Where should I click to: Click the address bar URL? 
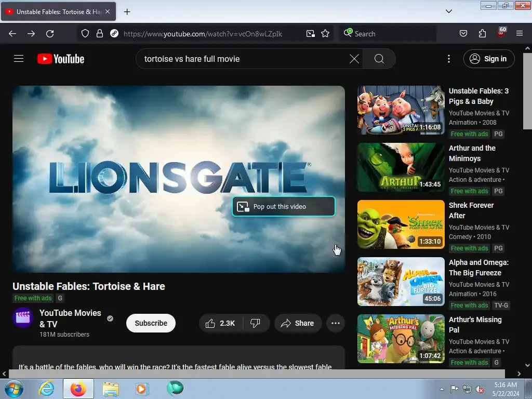pos(203,34)
